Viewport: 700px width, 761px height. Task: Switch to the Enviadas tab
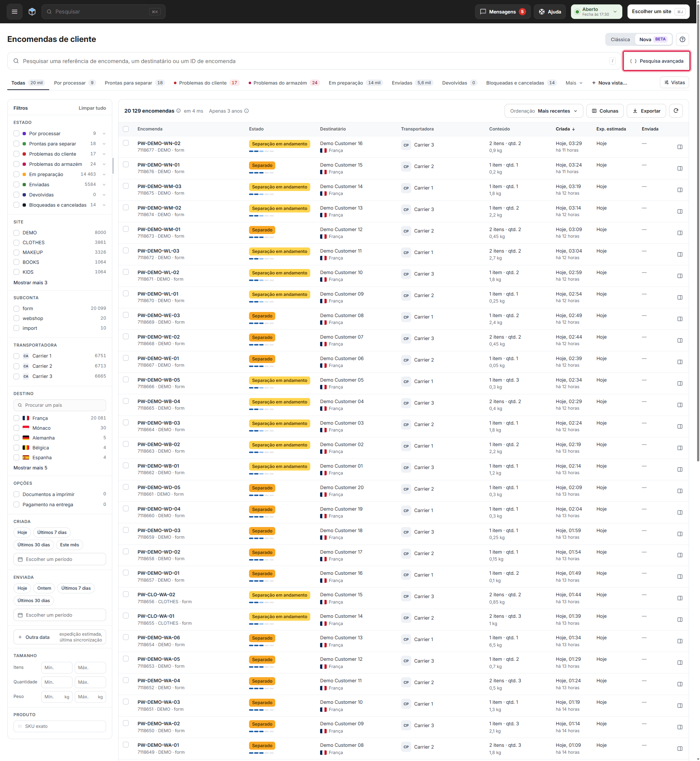412,83
